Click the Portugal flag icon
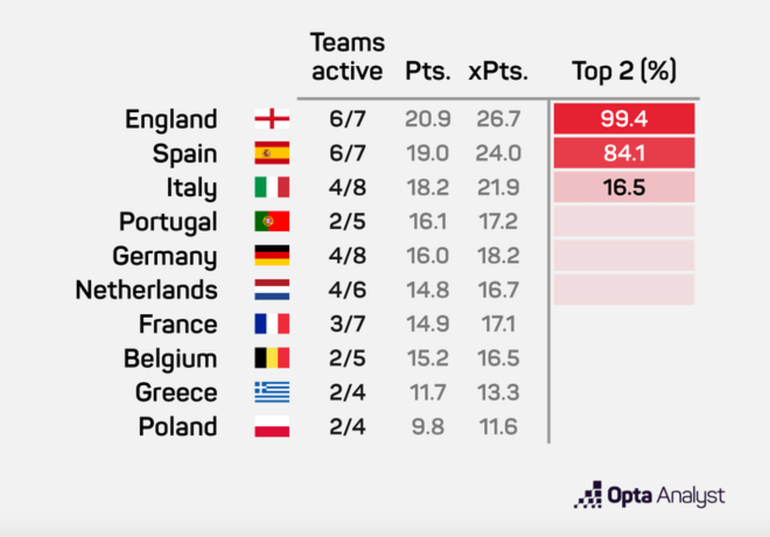Viewport: 770px width, 537px height. point(272,222)
